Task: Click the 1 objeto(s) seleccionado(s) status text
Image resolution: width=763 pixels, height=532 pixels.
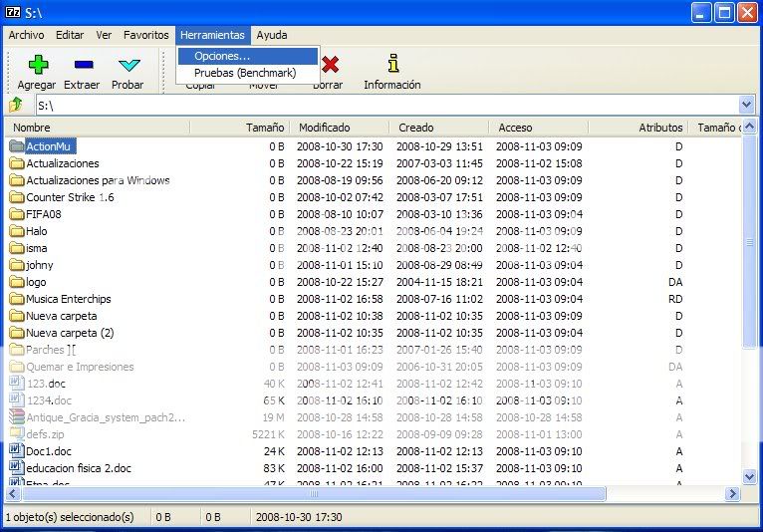Action: click(x=70, y=517)
